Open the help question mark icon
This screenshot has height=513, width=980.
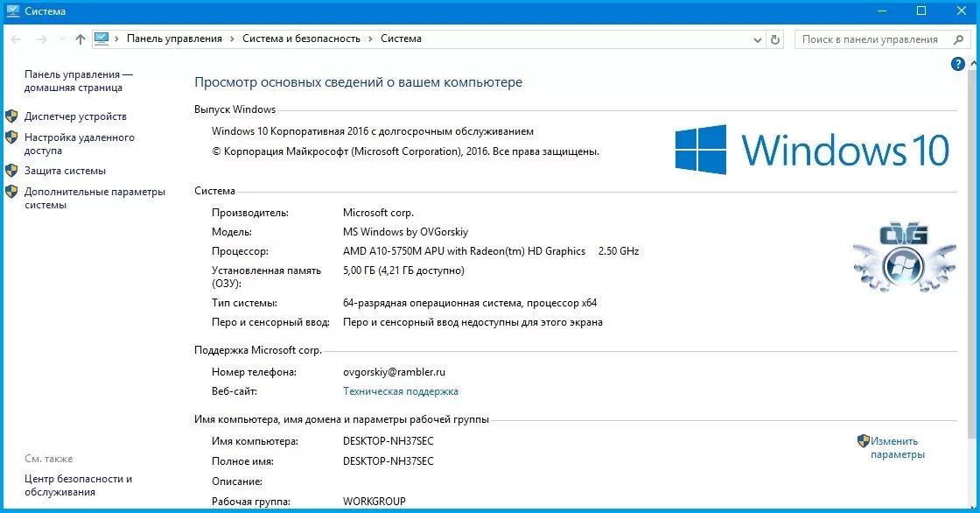[x=957, y=64]
